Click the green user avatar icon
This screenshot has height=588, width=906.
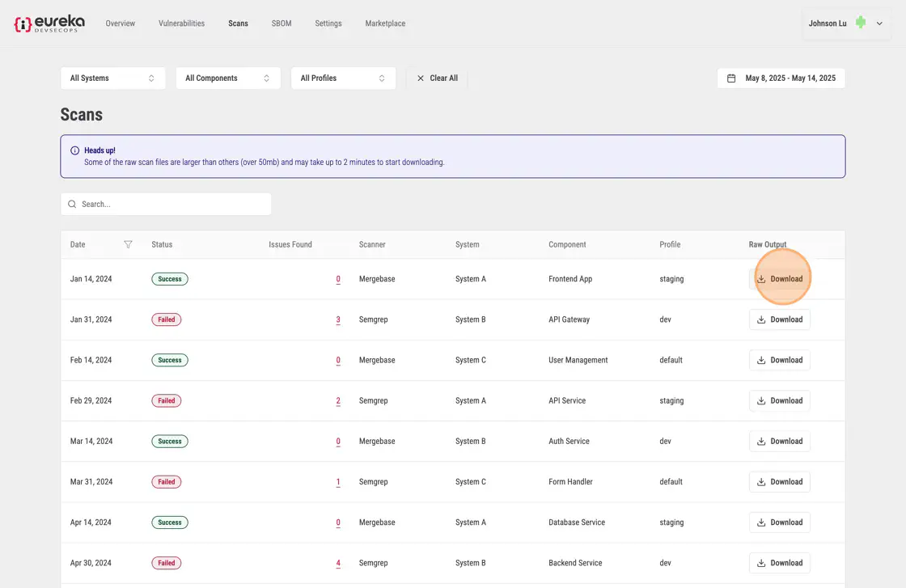click(861, 23)
